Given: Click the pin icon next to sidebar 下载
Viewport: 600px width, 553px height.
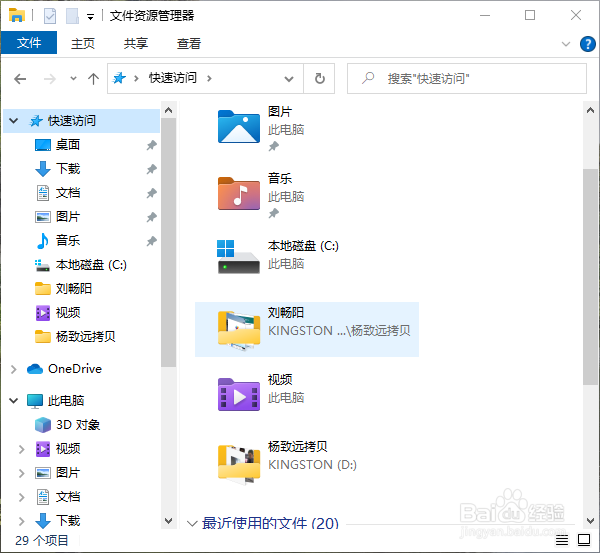Looking at the screenshot, I should (152, 169).
